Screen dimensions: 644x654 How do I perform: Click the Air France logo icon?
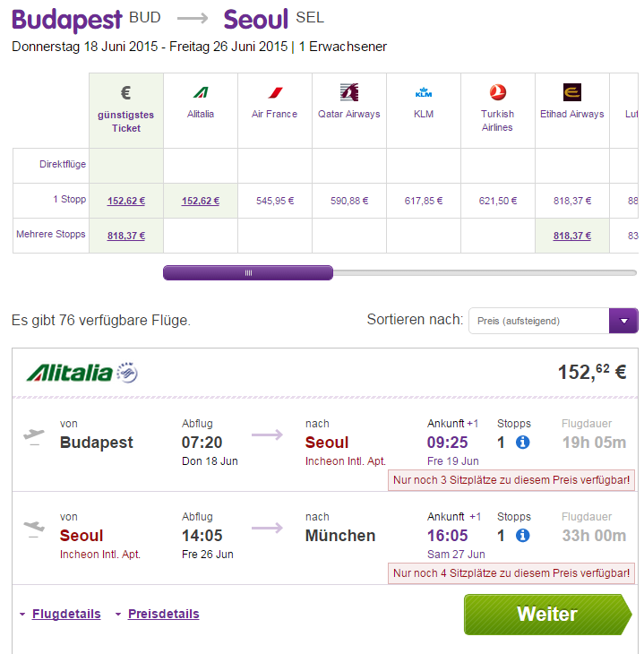click(x=274, y=92)
